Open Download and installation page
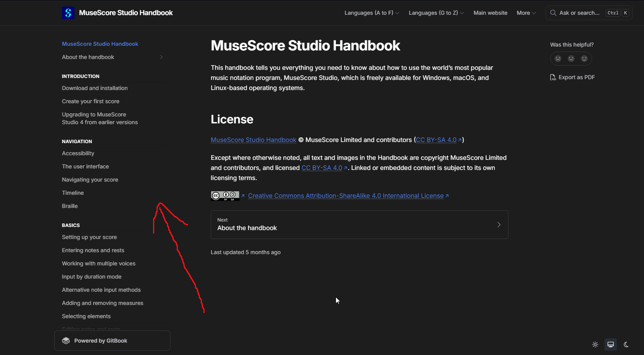Image resolution: width=644 pixels, height=355 pixels. coord(95,88)
